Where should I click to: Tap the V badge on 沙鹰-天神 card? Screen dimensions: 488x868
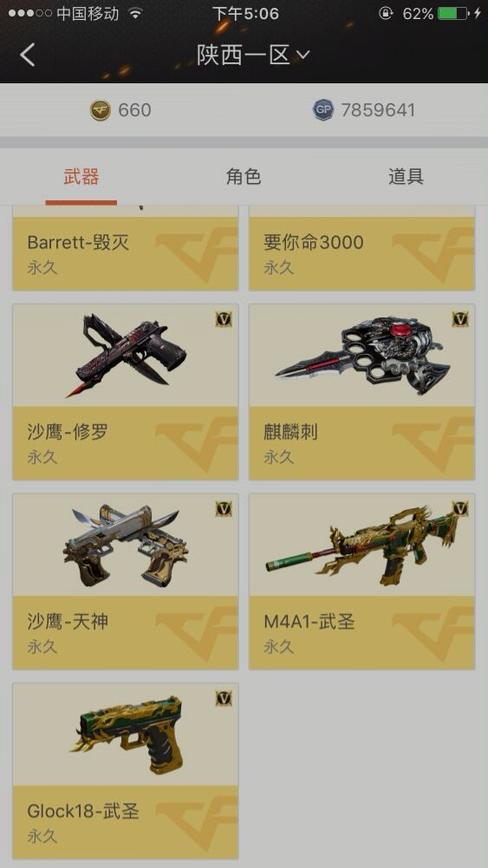click(x=224, y=509)
